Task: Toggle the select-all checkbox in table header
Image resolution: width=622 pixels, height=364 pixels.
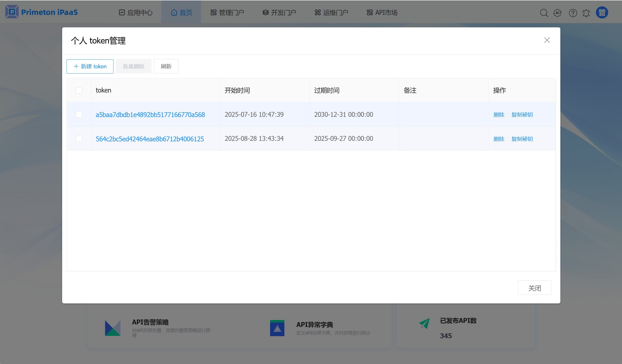Action: point(79,90)
